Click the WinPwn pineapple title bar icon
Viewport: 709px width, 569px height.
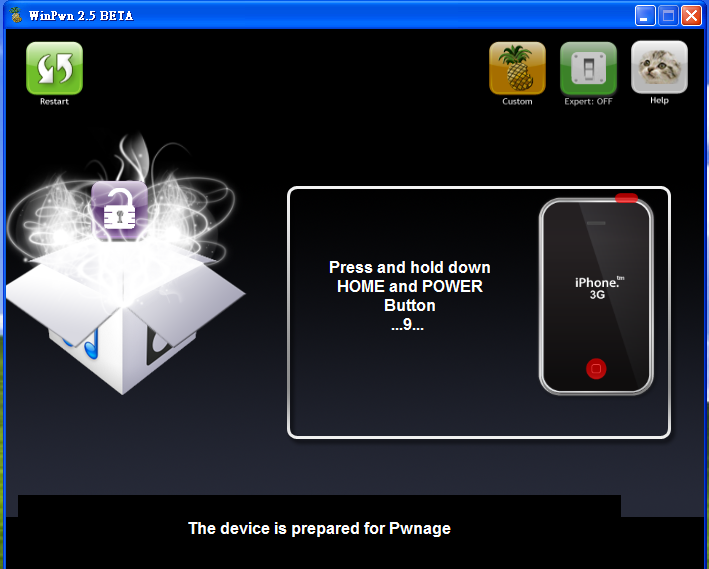tap(16, 15)
